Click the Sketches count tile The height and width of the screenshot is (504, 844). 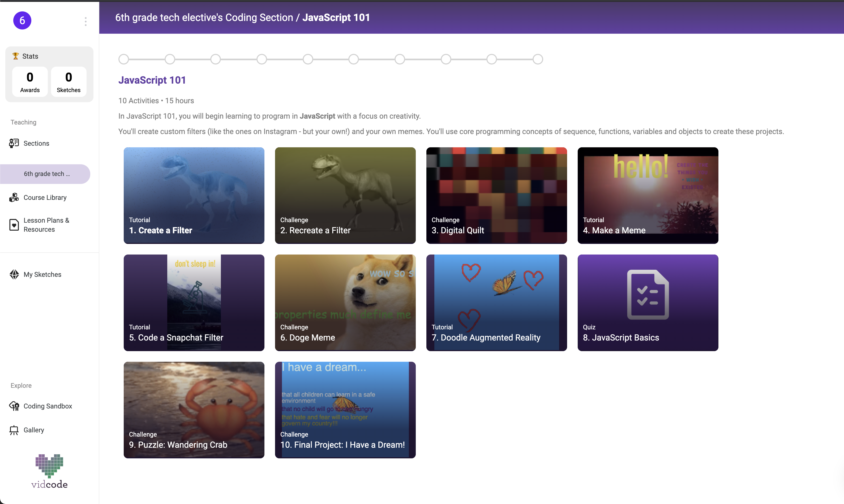[x=68, y=81]
